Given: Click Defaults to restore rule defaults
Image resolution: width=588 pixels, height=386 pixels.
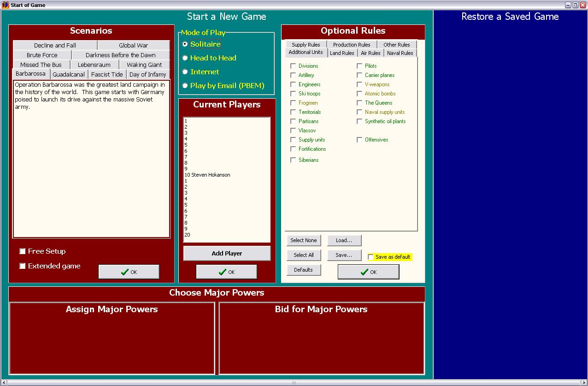Looking at the screenshot, I should (x=304, y=270).
